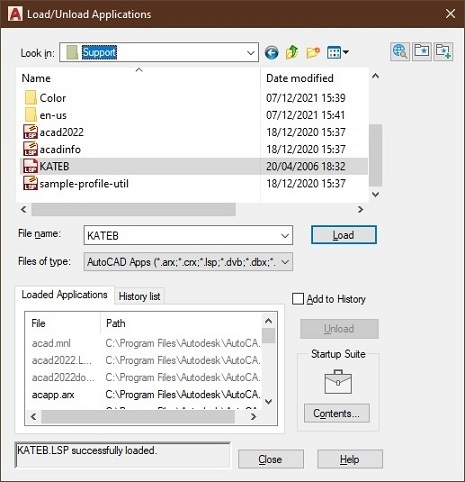Go up one folder level

click(292, 52)
